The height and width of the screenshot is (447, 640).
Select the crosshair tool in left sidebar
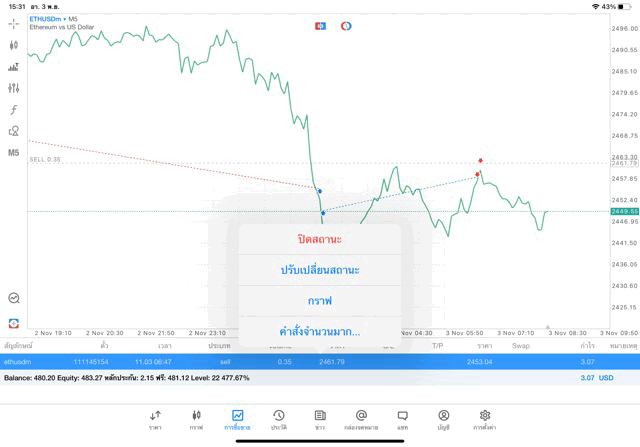(x=13, y=23)
